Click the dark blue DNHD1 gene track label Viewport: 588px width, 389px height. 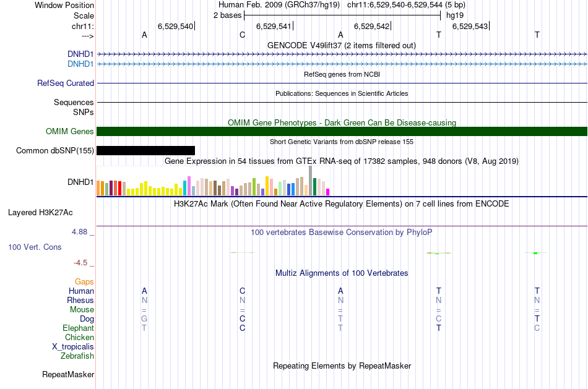point(80,54)
